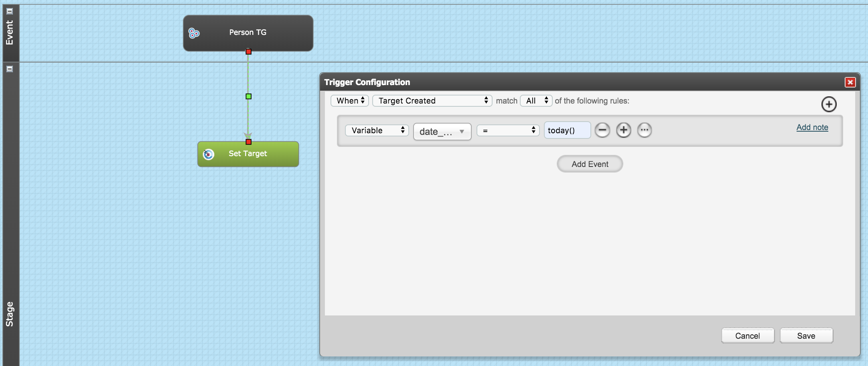Click the today() value field
The image size is (868, 366).
(567, 130)
